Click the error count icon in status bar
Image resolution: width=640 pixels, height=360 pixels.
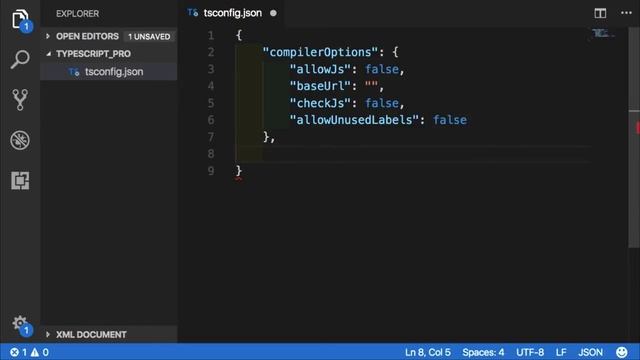(x=14, y=352)
